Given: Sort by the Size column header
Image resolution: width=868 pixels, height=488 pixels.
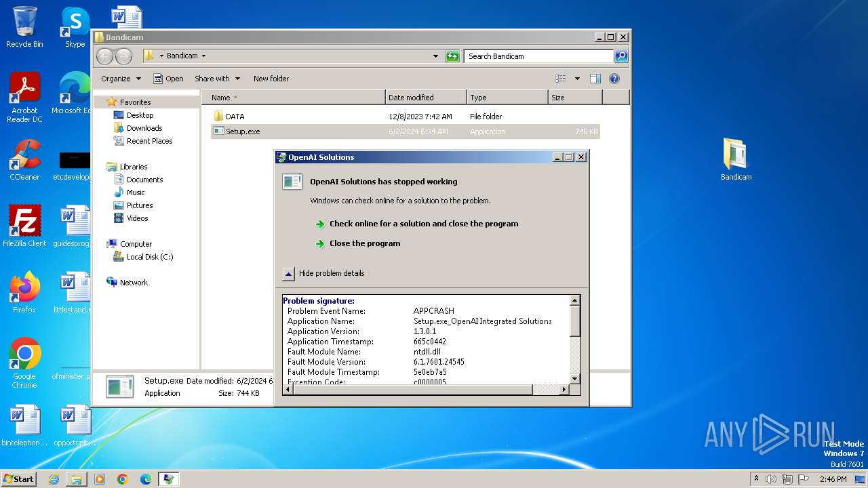Looking at the screenshot, I should (x=575, y=98).
